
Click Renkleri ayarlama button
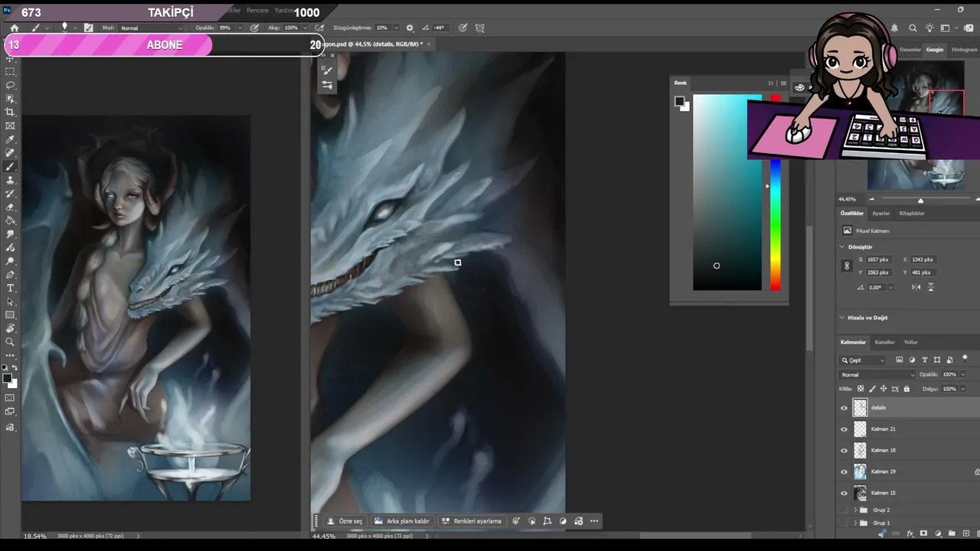coord(471,521)
